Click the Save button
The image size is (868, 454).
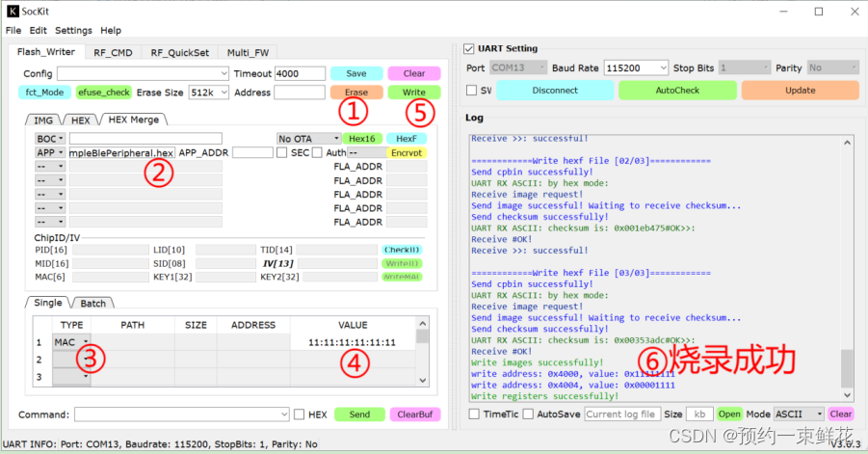tap(356, 73)
